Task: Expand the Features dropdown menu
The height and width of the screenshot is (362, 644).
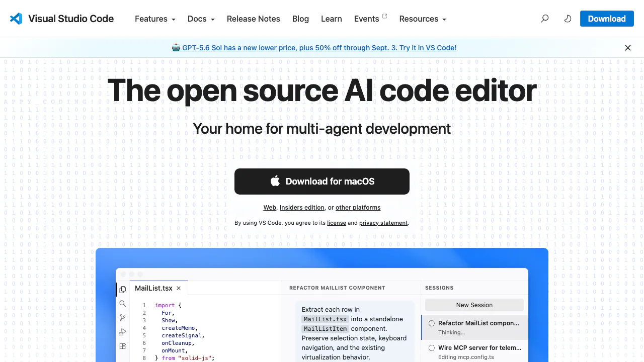Action: click(155, 19)
